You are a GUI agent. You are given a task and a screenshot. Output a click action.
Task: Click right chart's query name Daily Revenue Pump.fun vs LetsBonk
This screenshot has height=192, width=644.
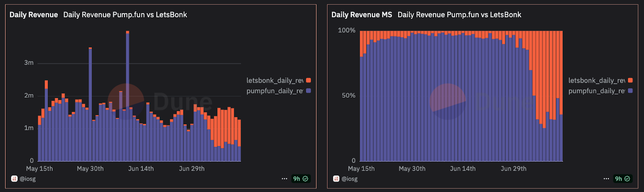pos(459,15)
